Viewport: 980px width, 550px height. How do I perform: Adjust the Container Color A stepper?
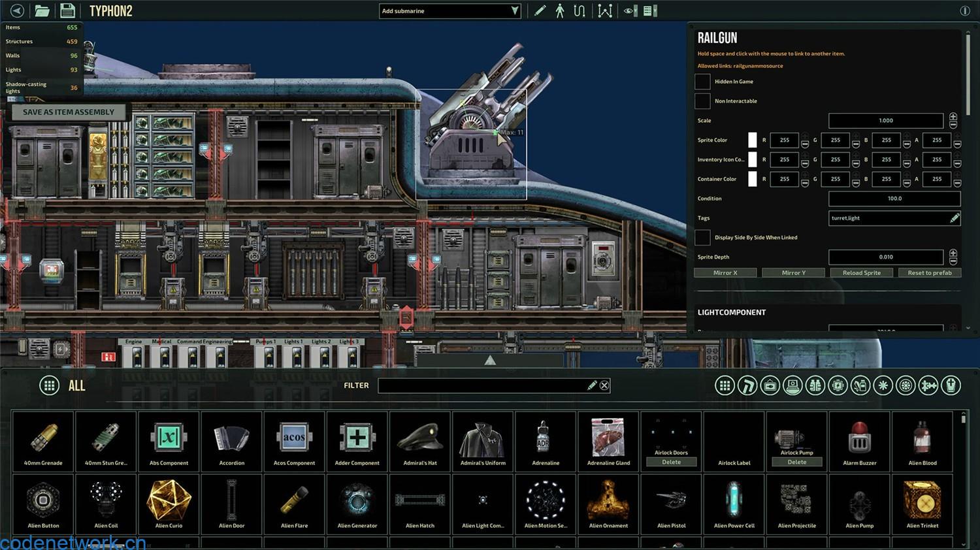(x=957, y=179)
